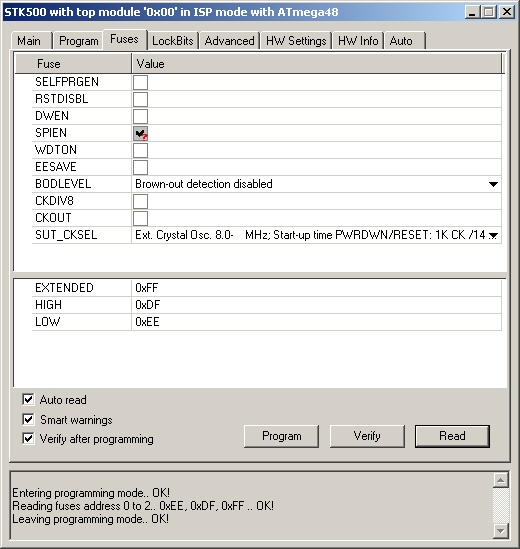This screenshot has width=520, height=549.
Task: Click the HIGH fuse value 0xDF
Action: coord(148,305)
